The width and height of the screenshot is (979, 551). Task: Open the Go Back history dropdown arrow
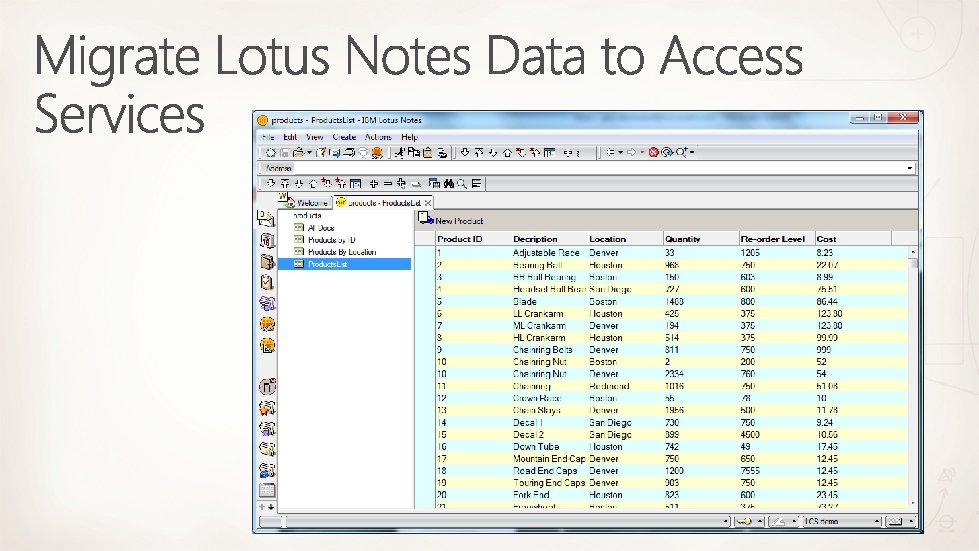coord(620,152)
